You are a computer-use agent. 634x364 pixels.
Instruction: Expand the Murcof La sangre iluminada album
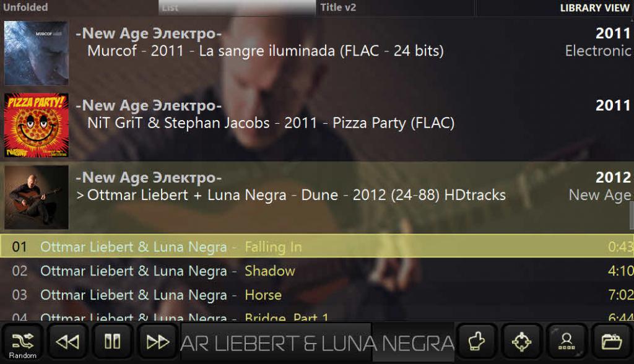[317, 53]
